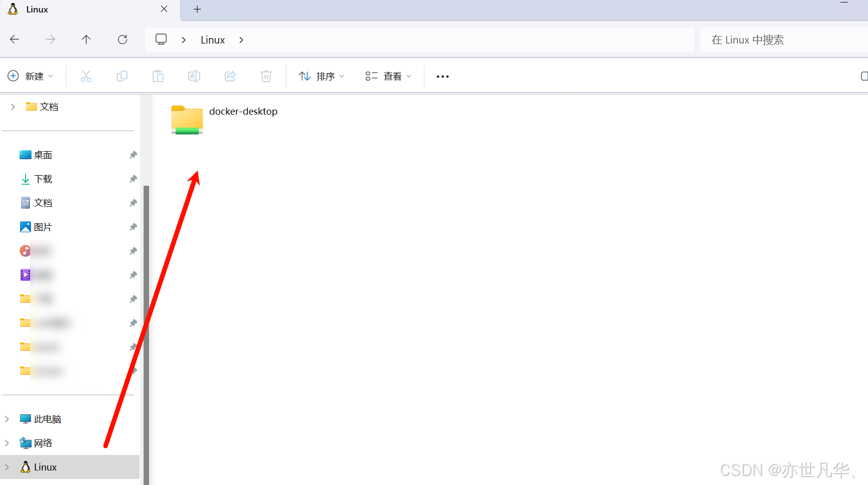Focus the 在 Linux 中搜索 search box
This screenshot has width=868, height=485.
click(x=784, y=40)
